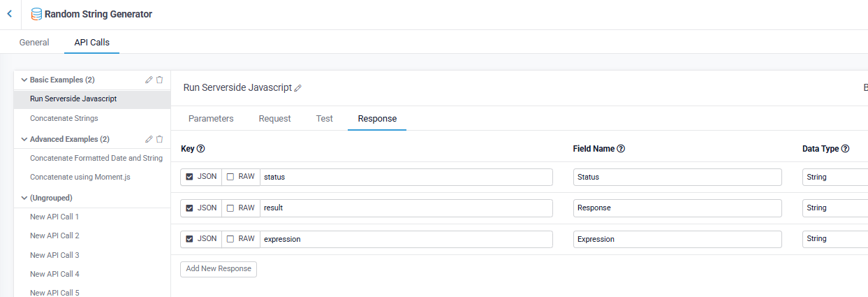The height and width of the screenshot is (297, 868).
Task: Rename Run Serverside Javascript via pencil icon
Action: pyautogui.click(x=298, y=89)
